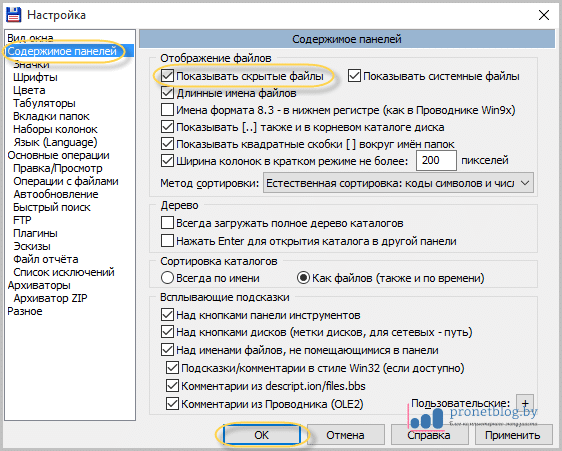Open 'Цвета' settings page

point(29,90)
